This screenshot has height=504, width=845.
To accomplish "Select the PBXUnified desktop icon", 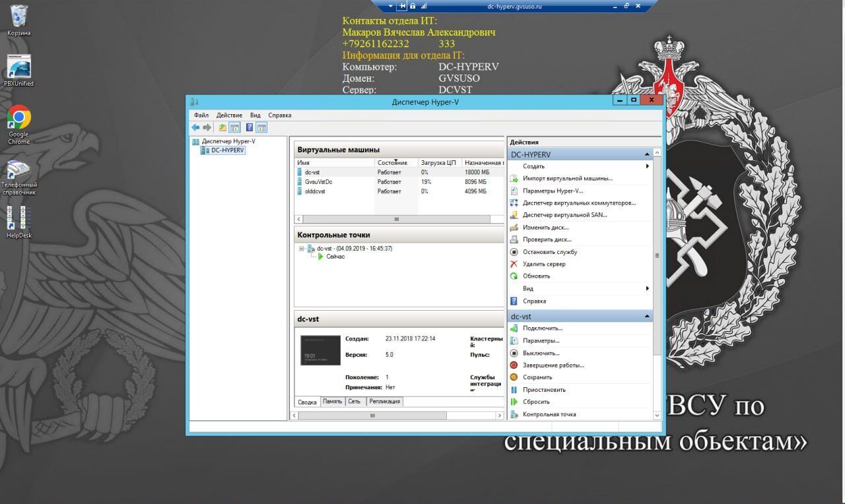I will point(19,71).
